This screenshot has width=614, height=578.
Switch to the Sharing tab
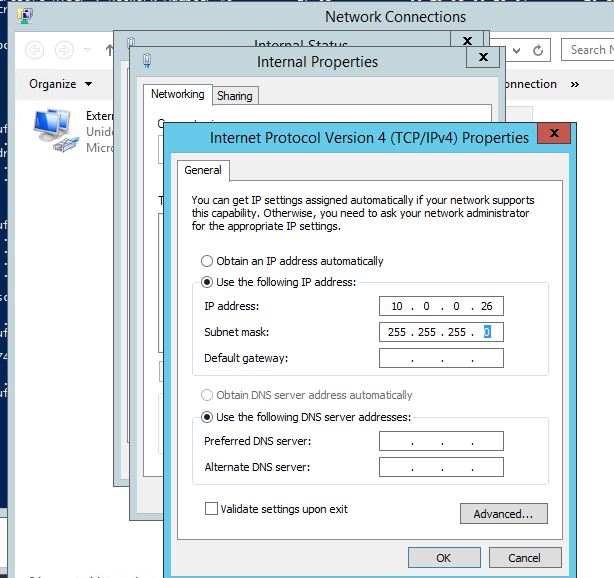(235, 96)
